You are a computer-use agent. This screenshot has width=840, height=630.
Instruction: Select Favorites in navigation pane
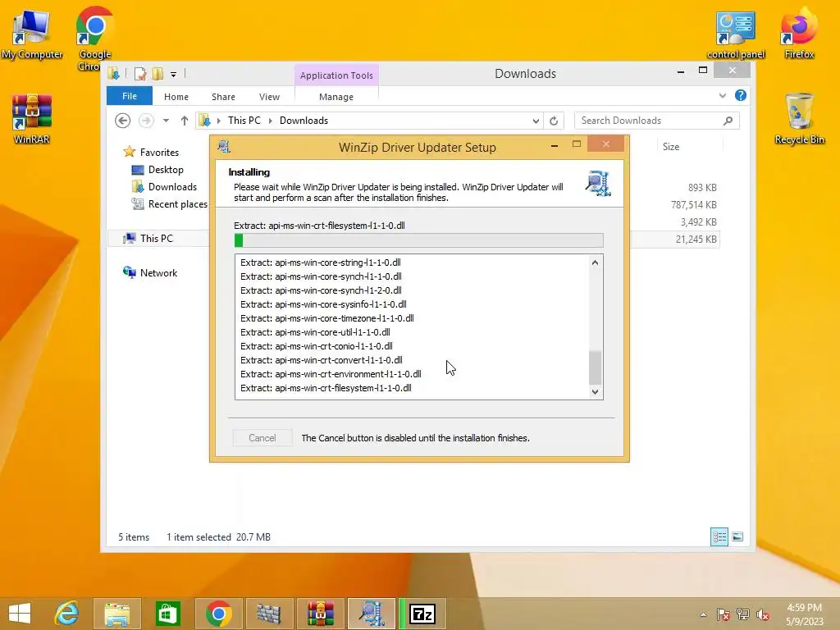(x=159, y=152)
